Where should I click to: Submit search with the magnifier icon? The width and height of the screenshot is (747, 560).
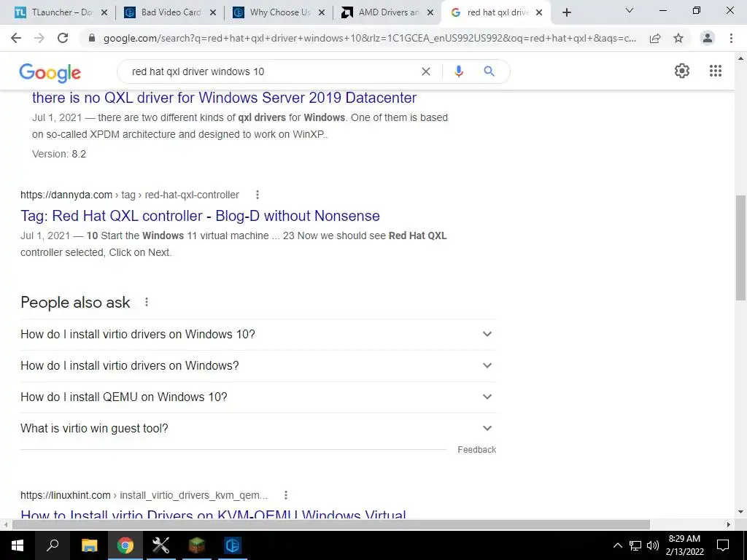489,71
